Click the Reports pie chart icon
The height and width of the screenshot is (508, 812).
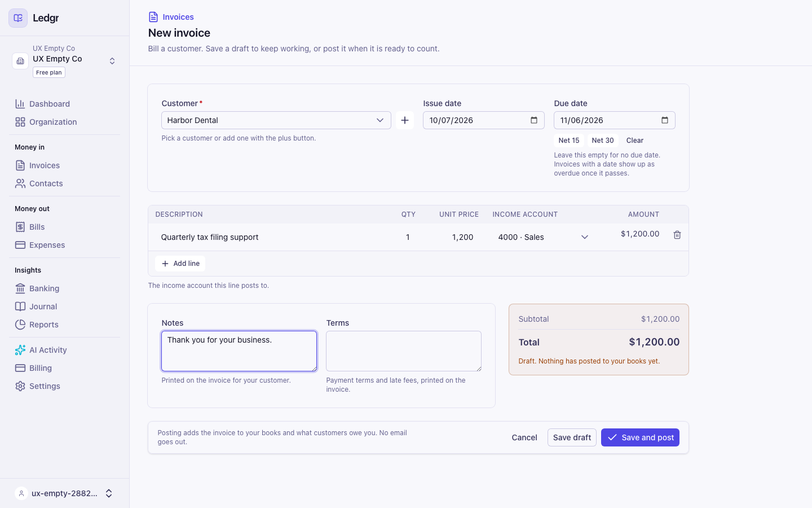click(20, 325)
